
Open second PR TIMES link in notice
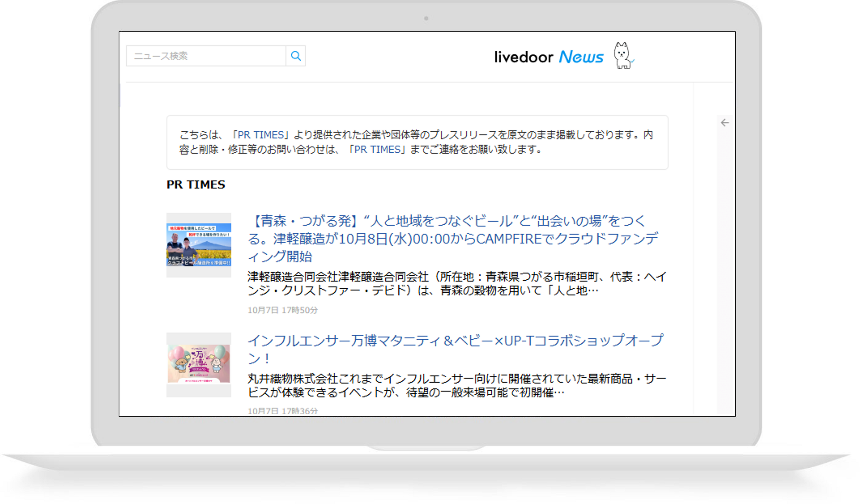(x=377, y=150)
